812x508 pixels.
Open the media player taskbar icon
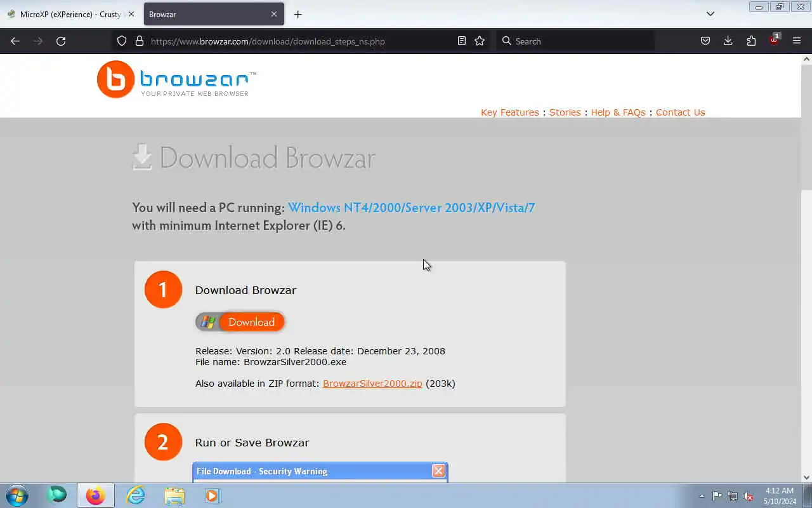(213, 495)
